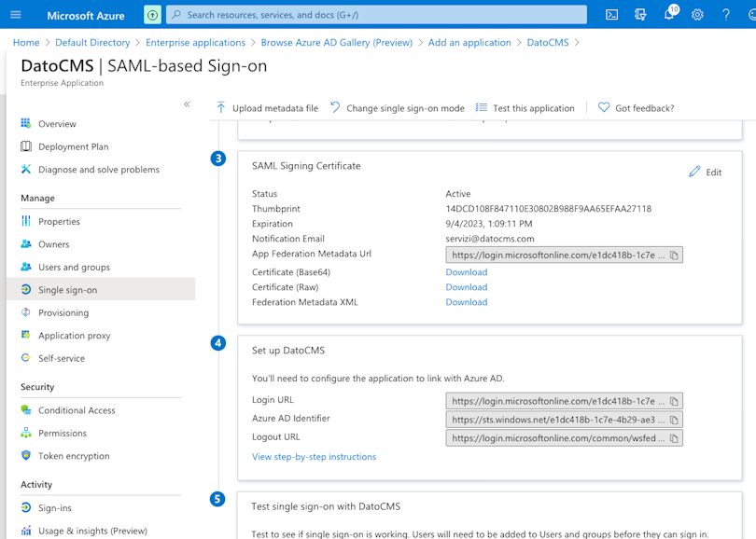Open DatoCMS breadcrumb

pos(548,42)
